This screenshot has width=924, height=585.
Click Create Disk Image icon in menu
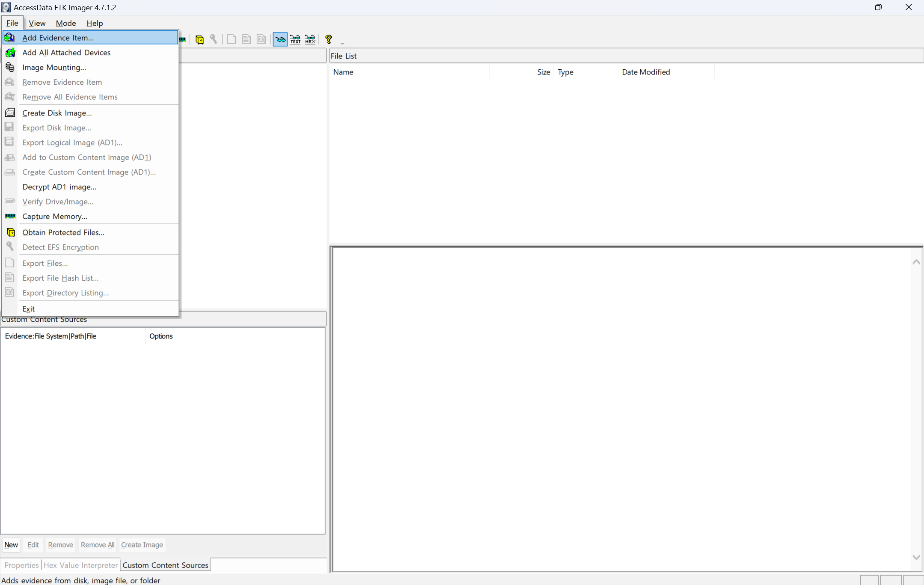pos(10,113)
